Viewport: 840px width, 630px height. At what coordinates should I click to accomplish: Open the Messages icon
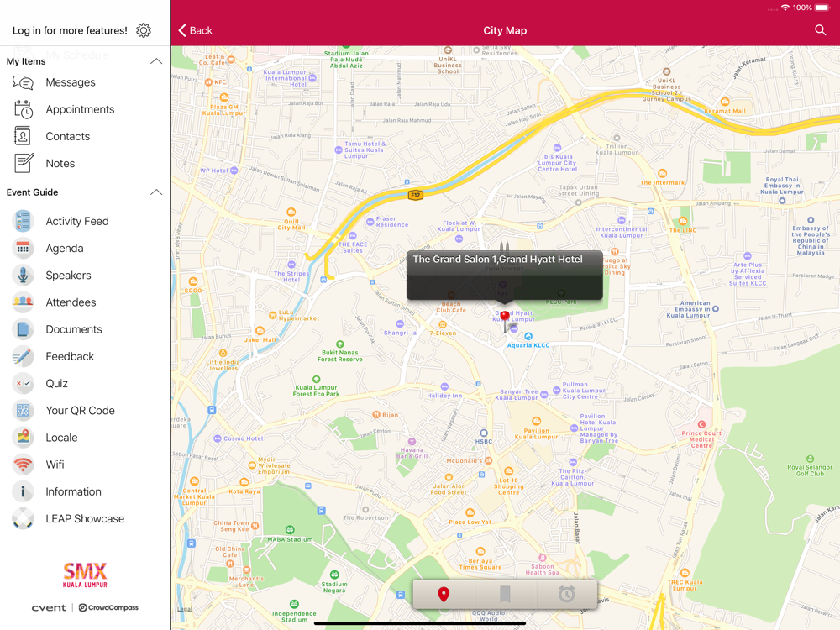(23, 82)
